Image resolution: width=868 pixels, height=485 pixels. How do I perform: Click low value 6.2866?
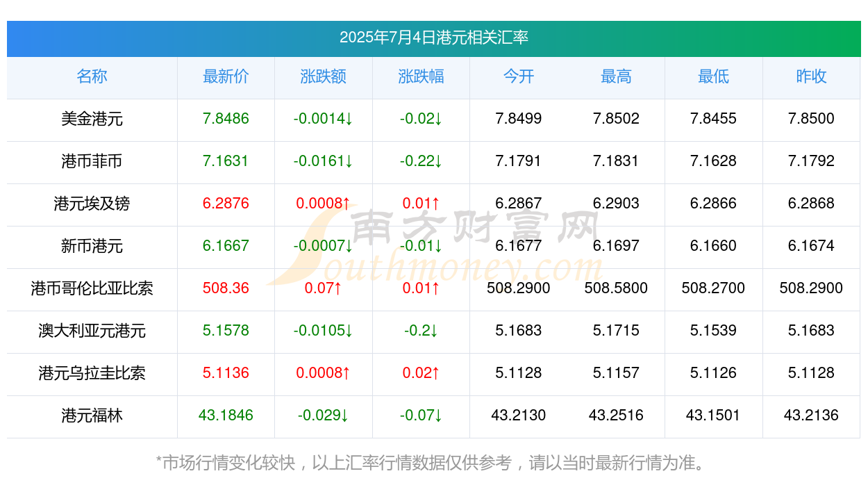click(x=713, y=204)
